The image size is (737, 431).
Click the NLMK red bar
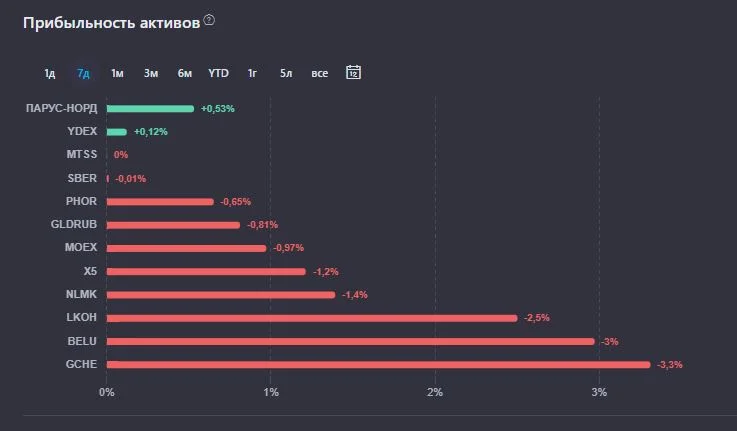point(221,295)
